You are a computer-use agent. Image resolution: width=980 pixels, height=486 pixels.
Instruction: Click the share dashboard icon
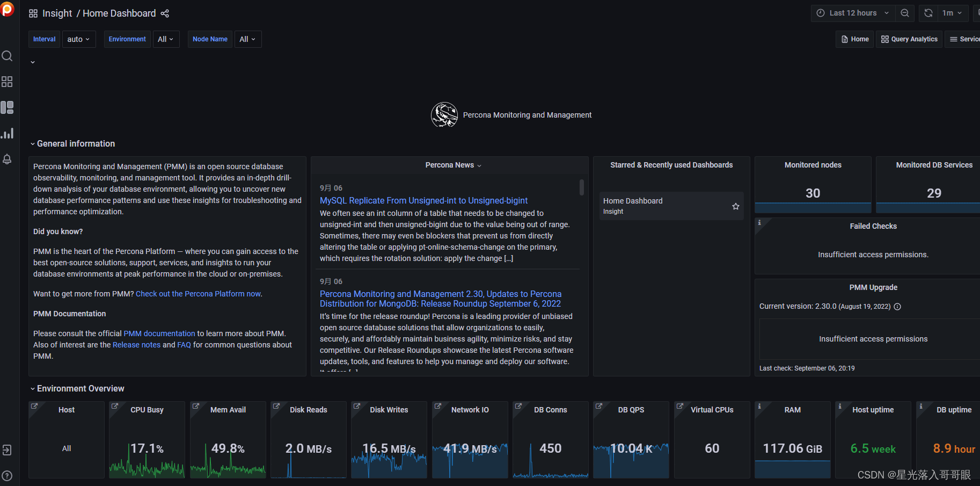tap(165, 13)
